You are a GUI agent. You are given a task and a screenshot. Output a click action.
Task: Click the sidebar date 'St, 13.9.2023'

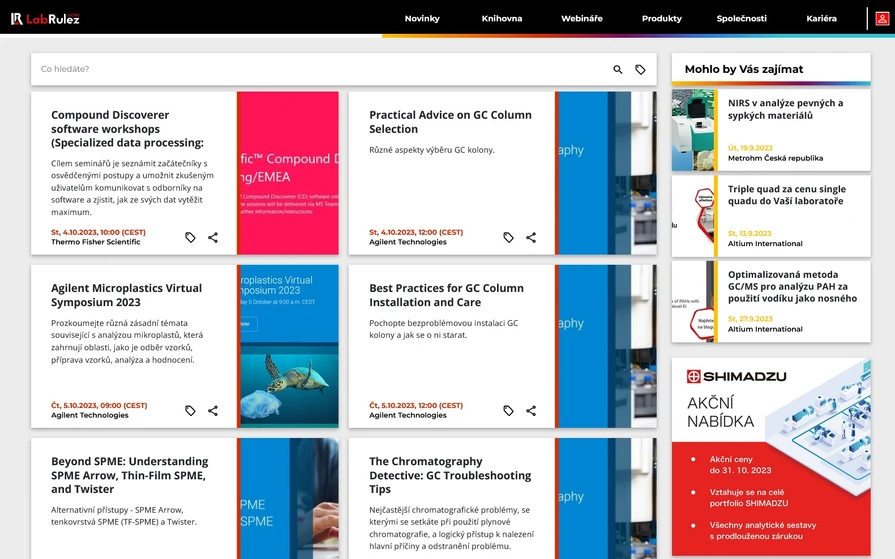[749, 234]
